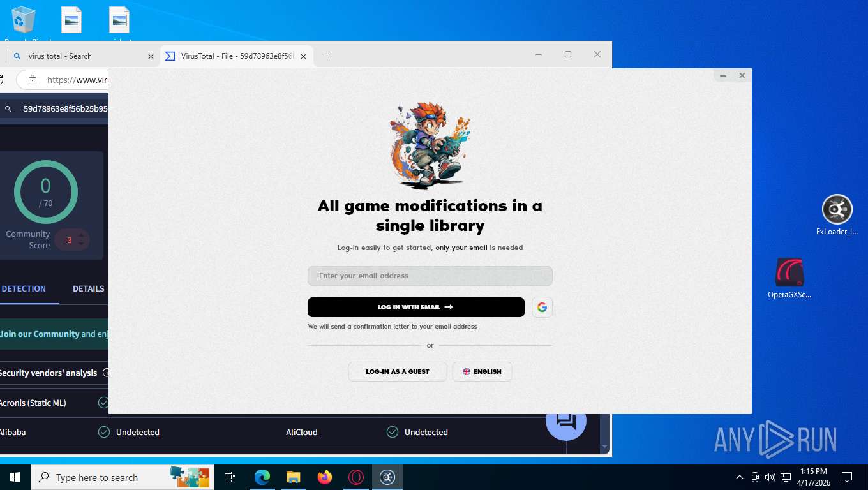
Task: Minimize the browser window
Action: (x=539, y=55)
